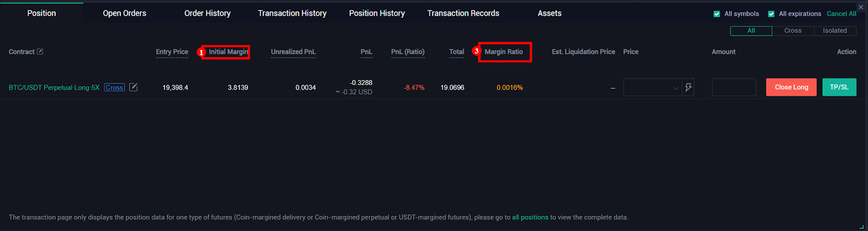
Task: Click the edit icon beside Contract header
Action: tap(40, 52)
